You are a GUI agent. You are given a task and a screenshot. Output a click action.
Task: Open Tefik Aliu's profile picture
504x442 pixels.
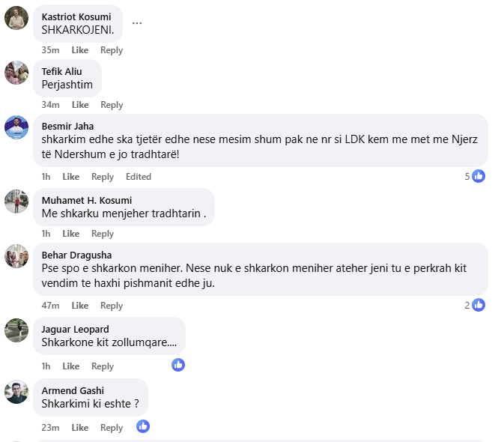(16, 73)
